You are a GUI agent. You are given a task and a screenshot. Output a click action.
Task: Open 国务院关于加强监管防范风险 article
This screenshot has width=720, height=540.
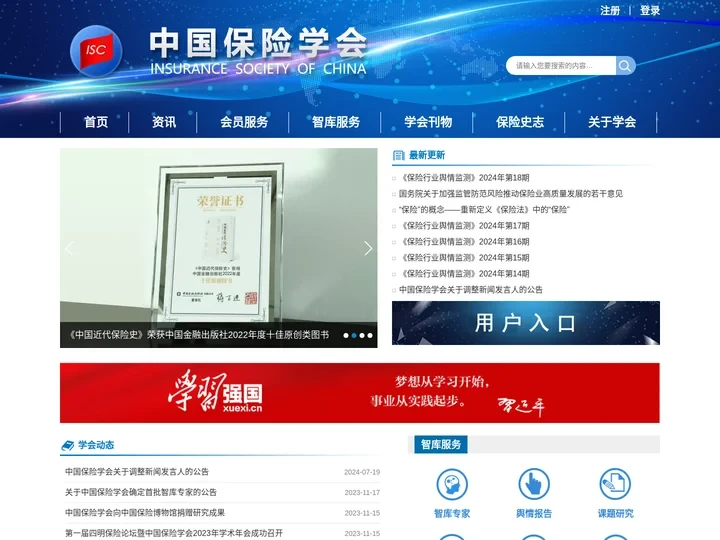click(511, 194)
